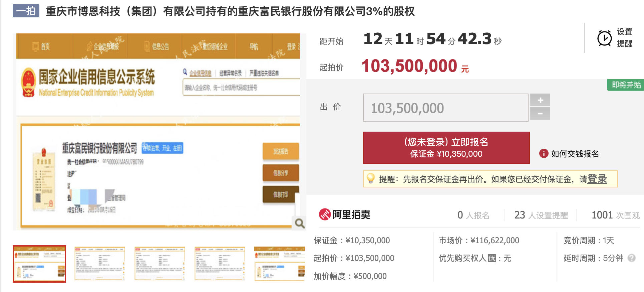Click the 市场价 ¥116,622,000 text
The width and height of the screenshot is (644, 292).
pos(479,240)
